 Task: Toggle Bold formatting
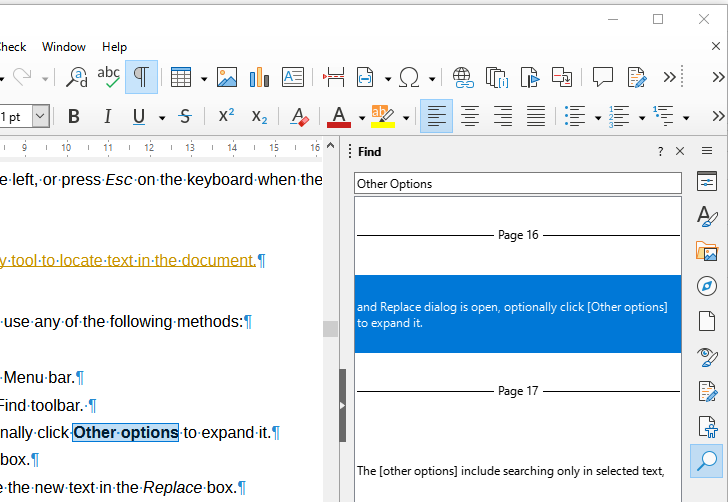tap(74, 117)
